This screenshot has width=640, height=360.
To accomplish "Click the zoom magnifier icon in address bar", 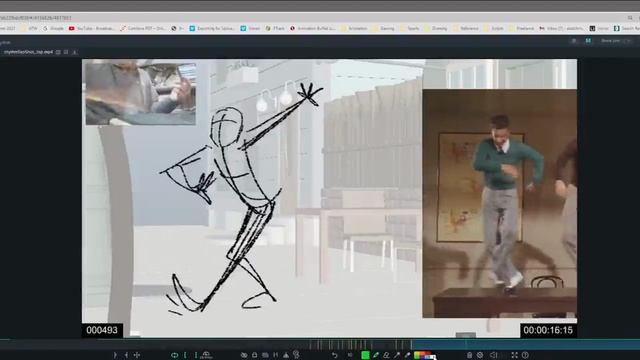I will pos(630,18).
